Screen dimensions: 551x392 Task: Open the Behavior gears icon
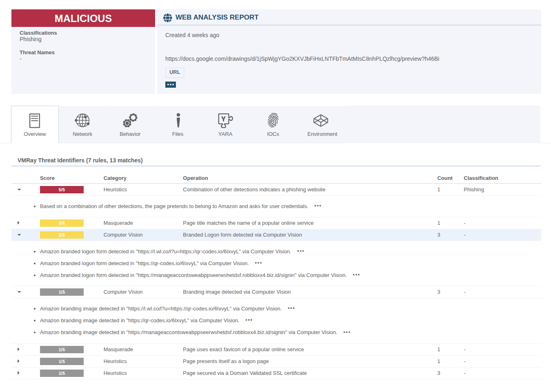pyautogui.click(x=130, y=121)
